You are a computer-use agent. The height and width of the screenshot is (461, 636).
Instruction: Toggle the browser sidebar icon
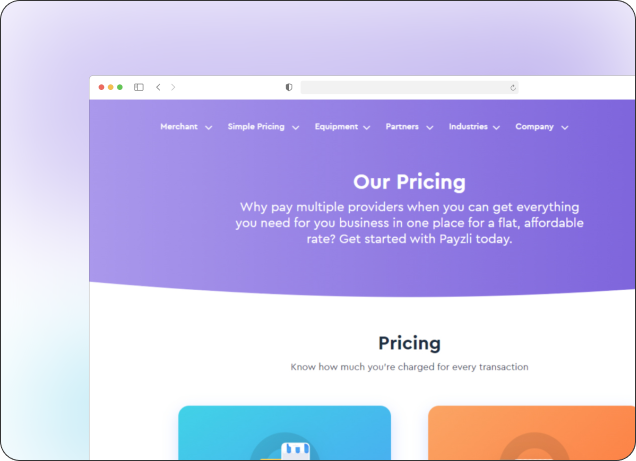click(x=139, y=88)
